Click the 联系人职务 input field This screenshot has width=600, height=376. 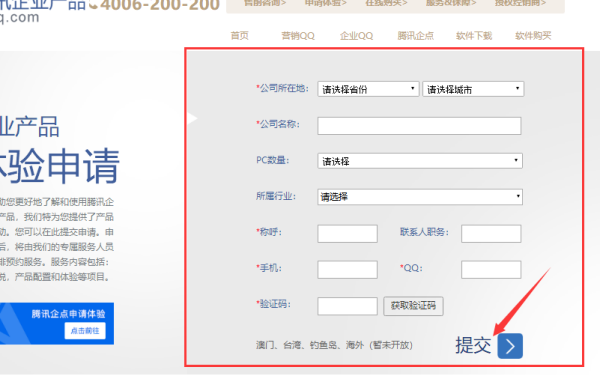(491, 234)
